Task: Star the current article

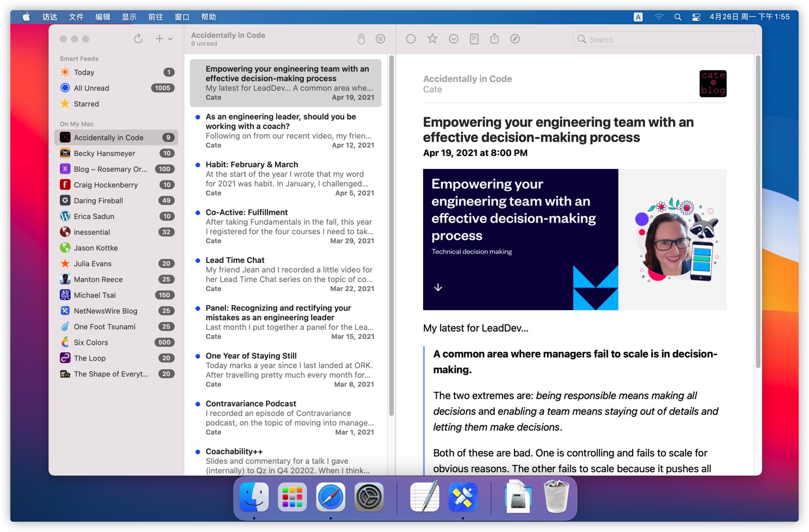Action: (432, 39)
